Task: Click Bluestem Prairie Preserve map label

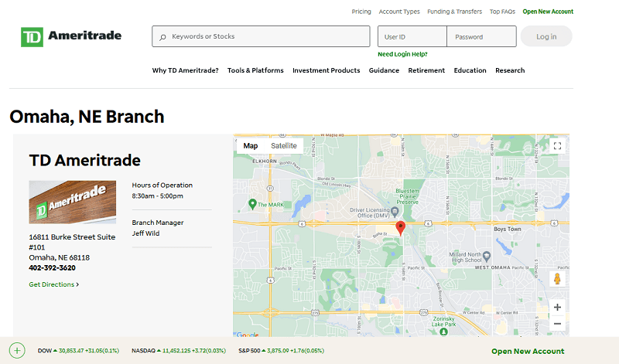Action: point(408,196)
